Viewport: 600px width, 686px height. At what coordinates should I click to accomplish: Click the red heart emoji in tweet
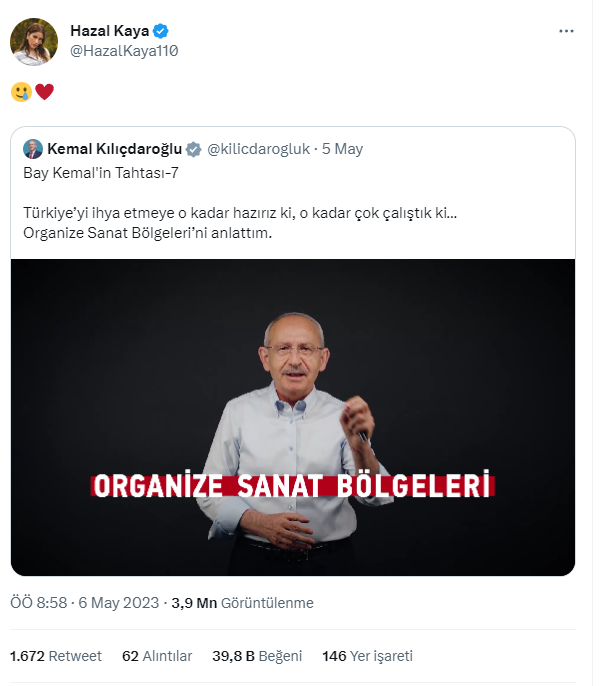coord(45,93)
